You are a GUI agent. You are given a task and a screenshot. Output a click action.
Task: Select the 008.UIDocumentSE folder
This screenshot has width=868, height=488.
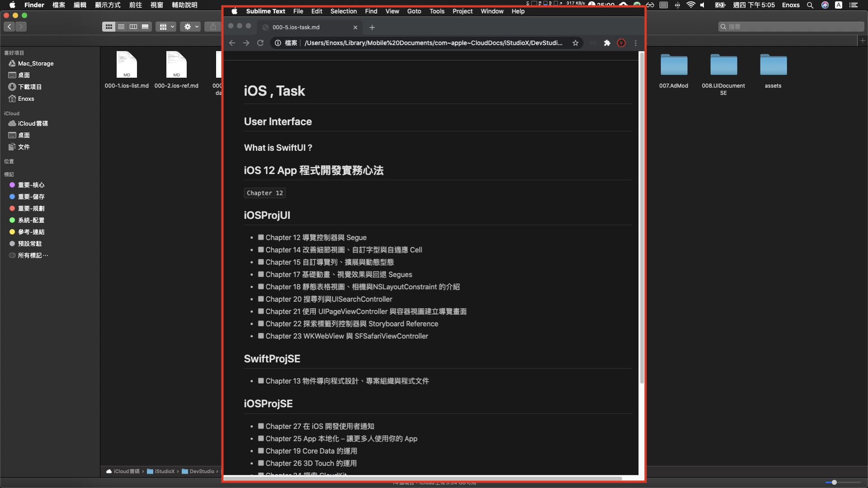tap(723, 75)
